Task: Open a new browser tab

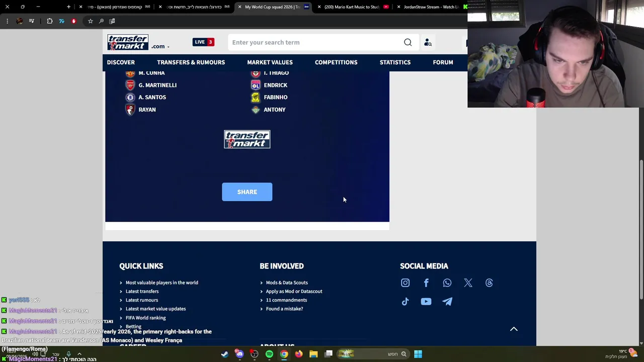Action: tap(69, 7)
